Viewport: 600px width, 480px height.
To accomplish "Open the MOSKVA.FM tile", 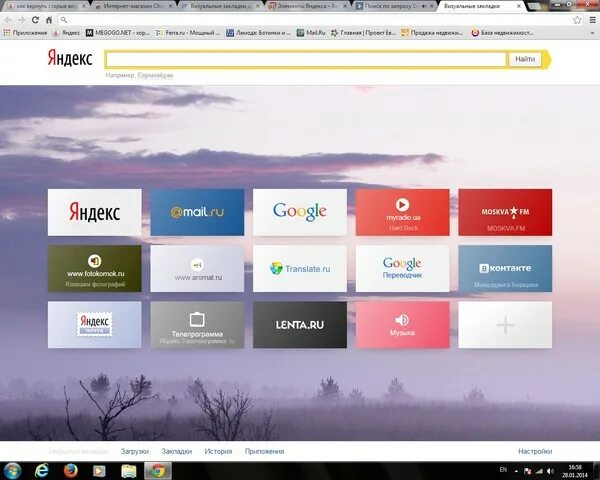I will (505, 212).
